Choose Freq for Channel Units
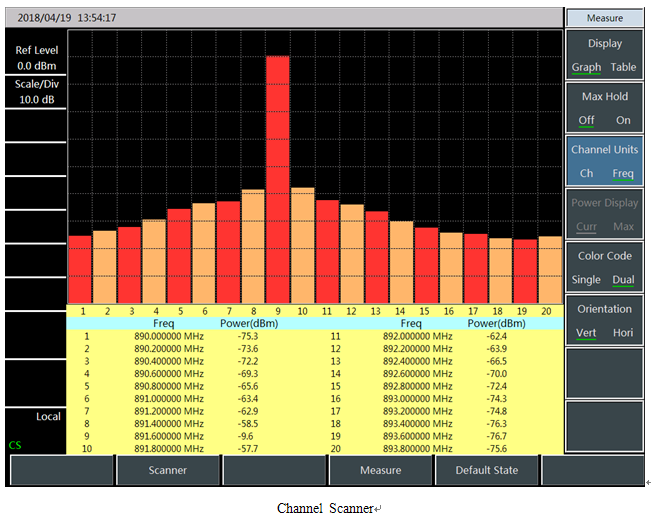651x517 pixels. (x=623, y=173)
